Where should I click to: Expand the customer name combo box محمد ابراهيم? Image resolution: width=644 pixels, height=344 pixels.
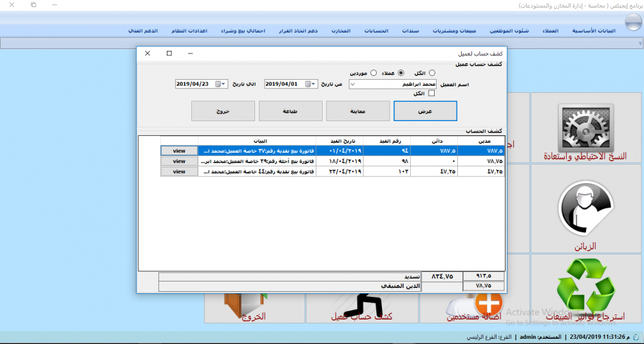point(353,84)
